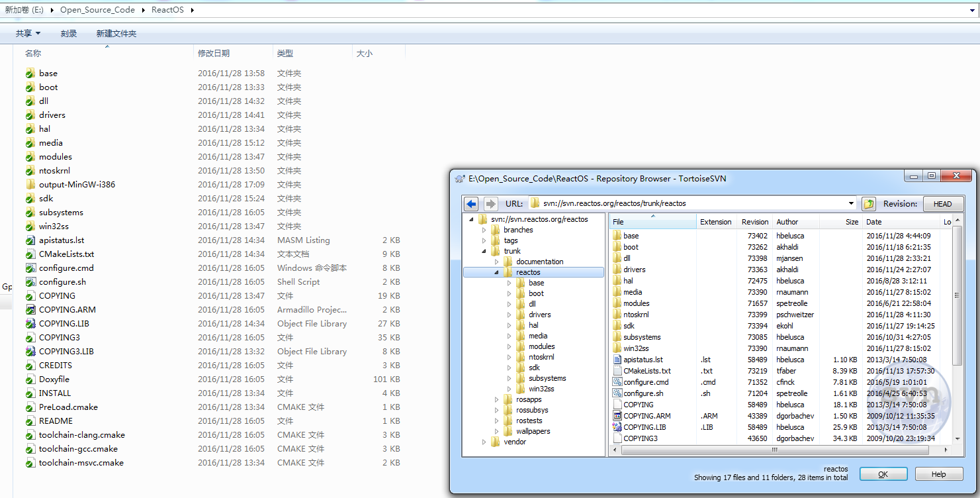
Task: Click the Doxyfile icon in Explorer
Action: click(30, 379)
